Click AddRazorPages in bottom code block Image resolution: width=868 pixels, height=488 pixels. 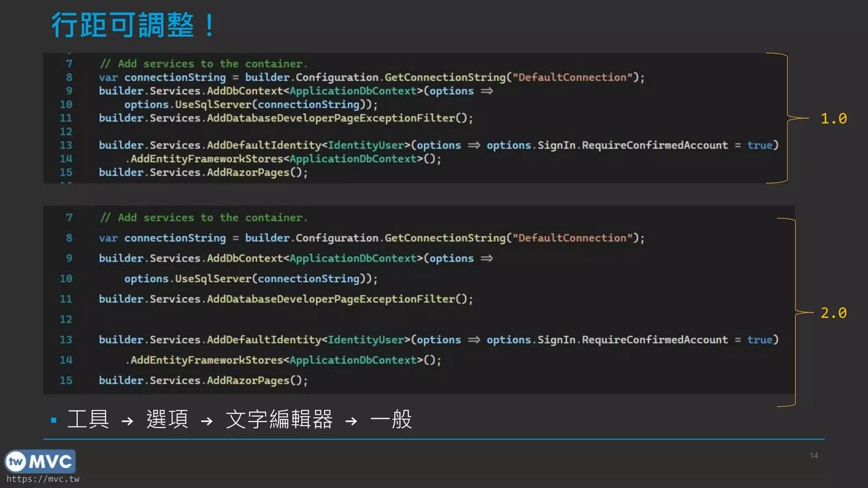248,380
